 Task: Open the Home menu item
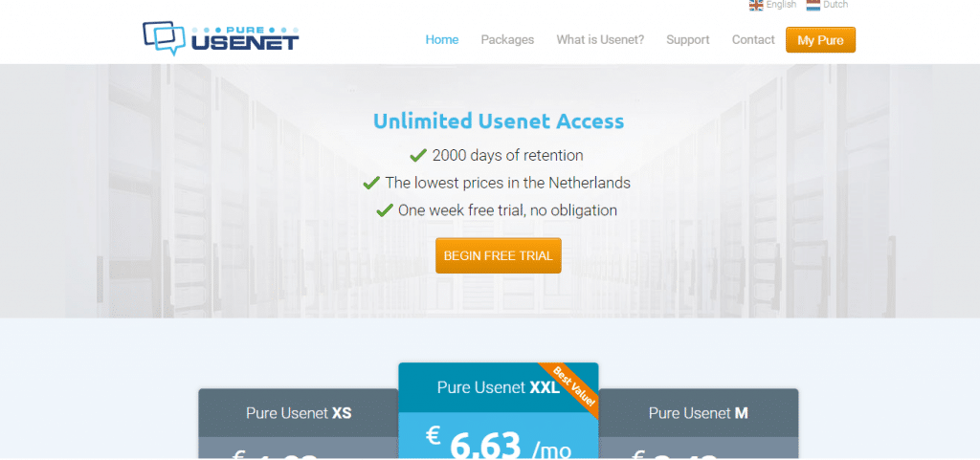[x=442, y=40]
